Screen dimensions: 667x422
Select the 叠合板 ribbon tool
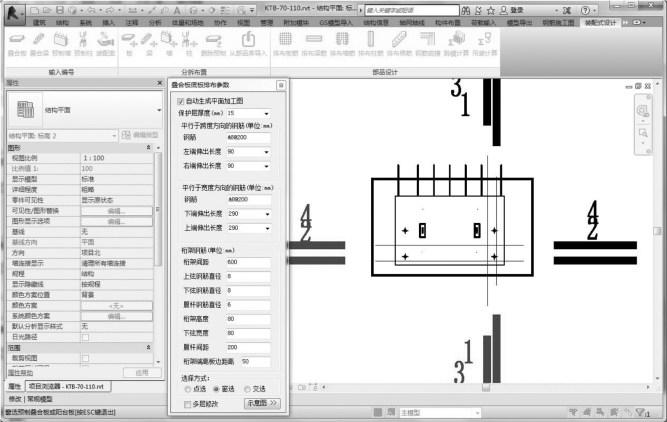tap(17, 45)
